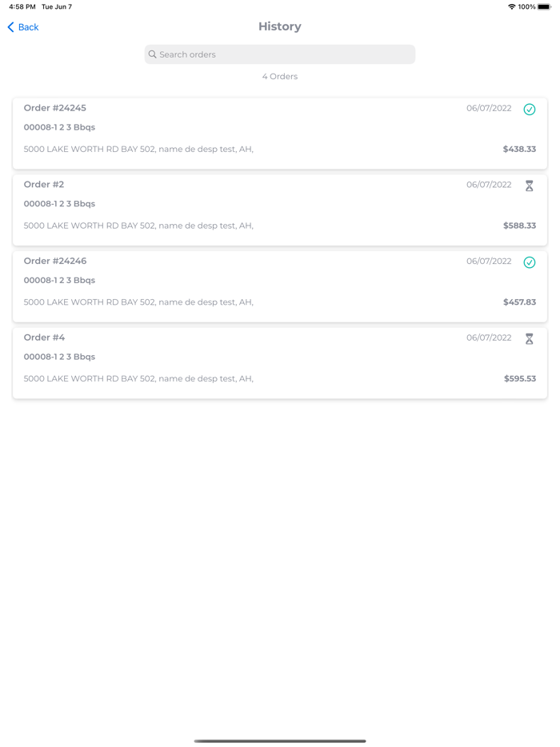Click the green checkmark on Order #24245
This screenshot has height=747, width=560.
point(530,109)
